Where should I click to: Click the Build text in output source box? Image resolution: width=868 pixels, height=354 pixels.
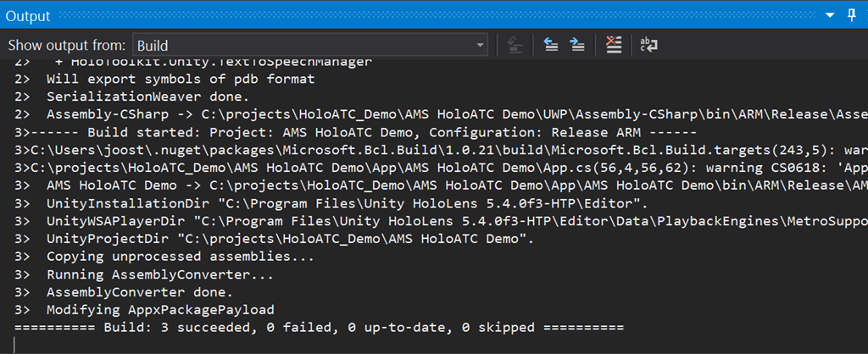pyautogui.click(x=153, y=46)
